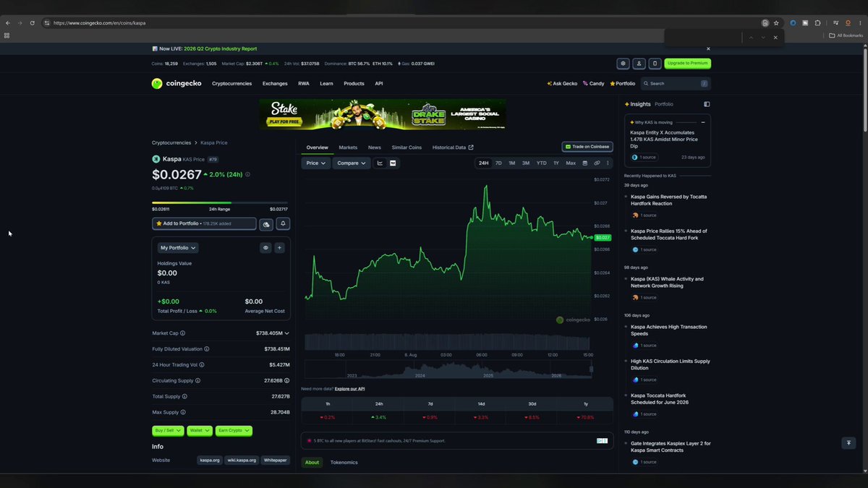The image size is (868, 488).
Task: Open the Exchanges nav menu
Action: point(275,83)
